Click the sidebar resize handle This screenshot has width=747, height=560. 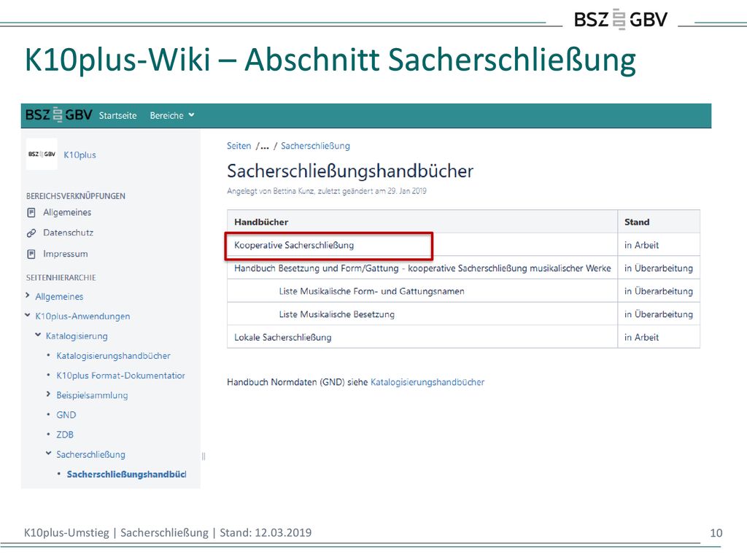pos(204,456)
